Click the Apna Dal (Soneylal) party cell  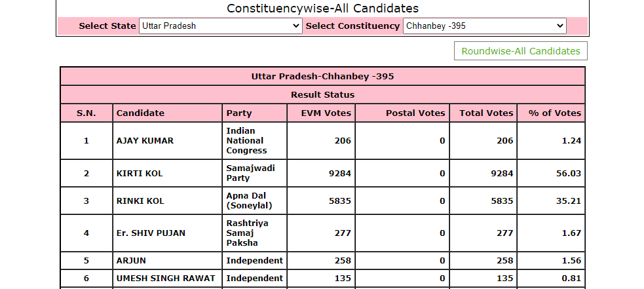pyautogui.click(x=255, y=201)
